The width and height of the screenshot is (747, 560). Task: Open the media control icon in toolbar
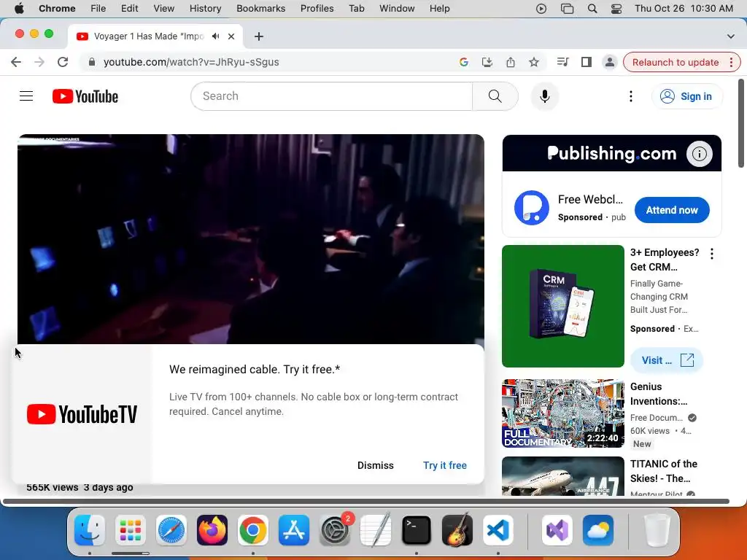[x=562, y=62]
